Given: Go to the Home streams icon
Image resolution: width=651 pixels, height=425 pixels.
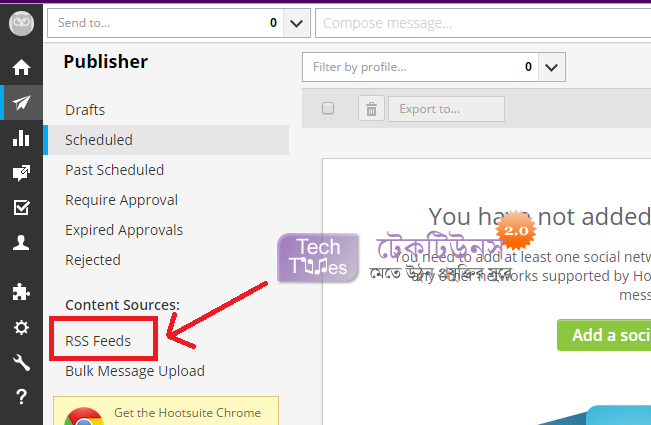Looking at the screenshot, I should coord(21,67).
